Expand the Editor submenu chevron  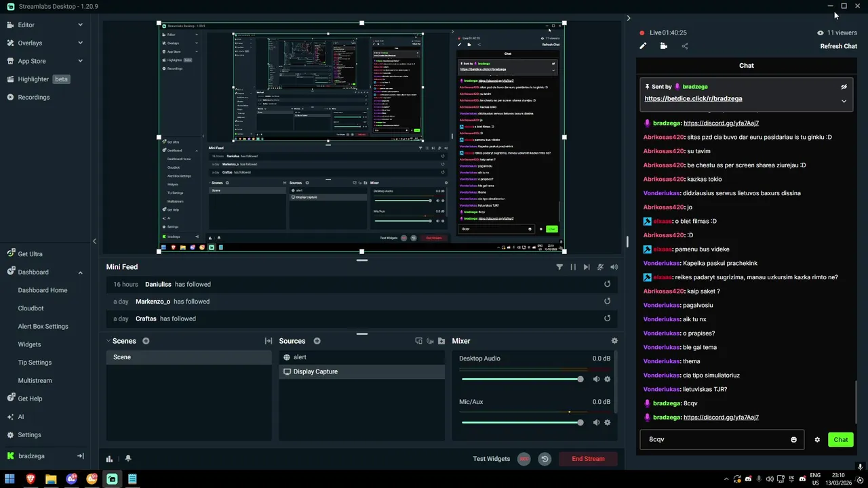[80, 25]
